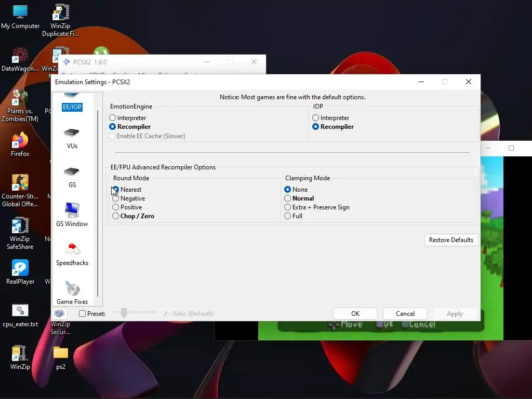Select Plants vs. Zombies desktop icon
This screenshot has height=399, width=532.
[20, 106]
